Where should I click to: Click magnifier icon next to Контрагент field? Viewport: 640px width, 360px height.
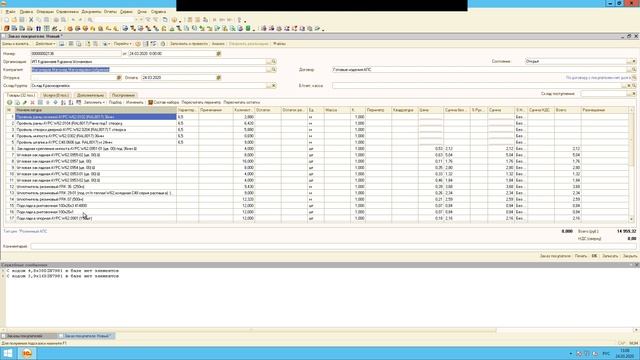pyautogui.click(x=274, y=70)
